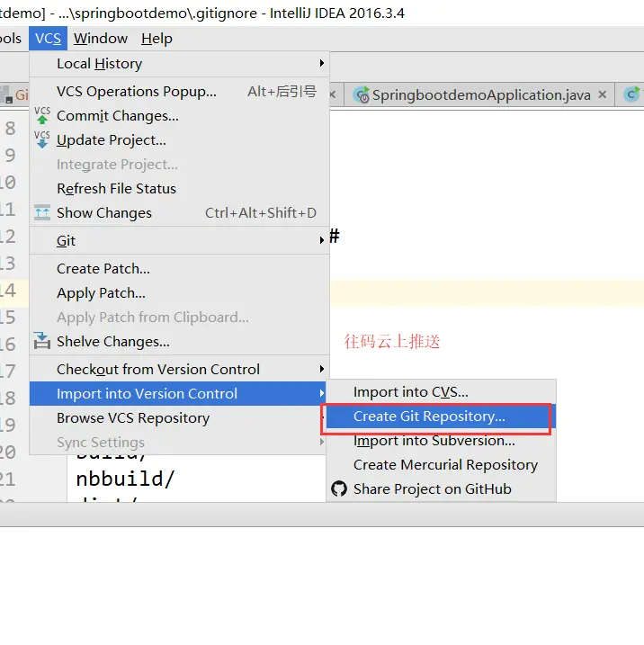The height and width of the screenshot is (645, 644).
Task: Choose Import into Subversion option
Action: point(441,441)
